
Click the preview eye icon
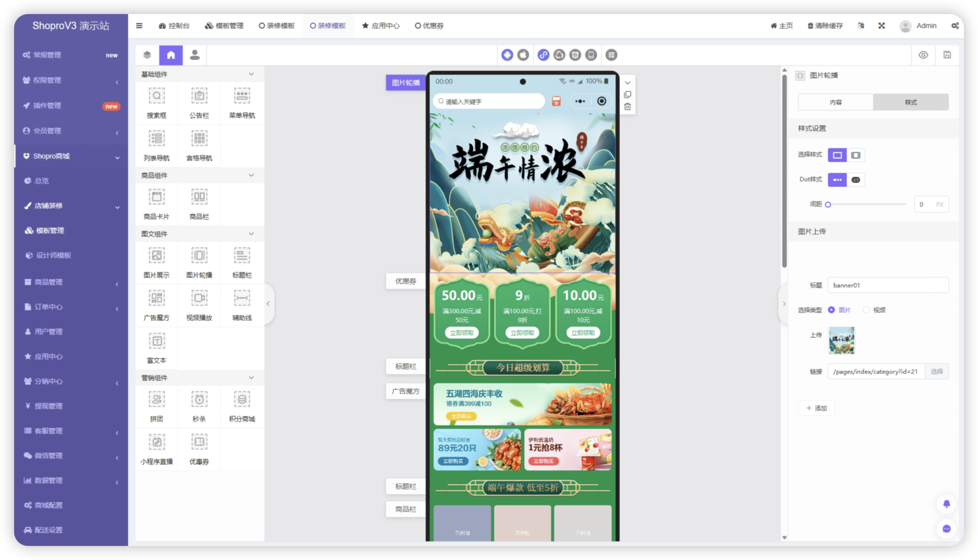click(923, 55)
